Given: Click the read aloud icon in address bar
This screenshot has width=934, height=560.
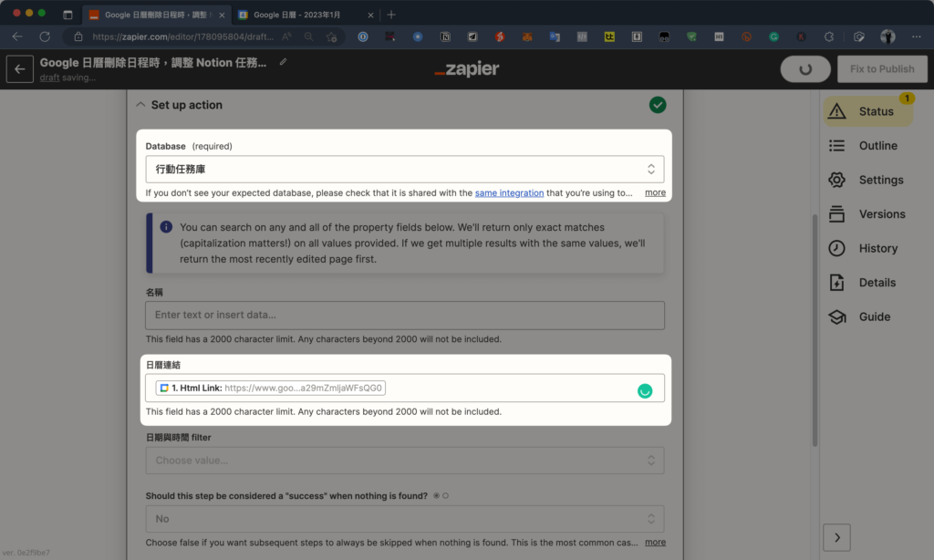Looking at the screenshot, I should 287,36.
